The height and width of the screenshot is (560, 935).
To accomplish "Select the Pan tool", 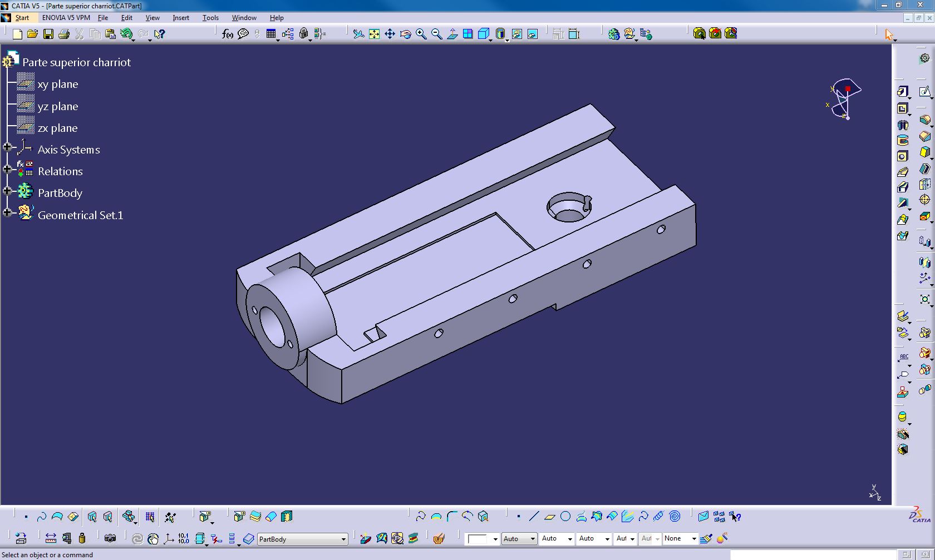I will [x=390, y=34].
